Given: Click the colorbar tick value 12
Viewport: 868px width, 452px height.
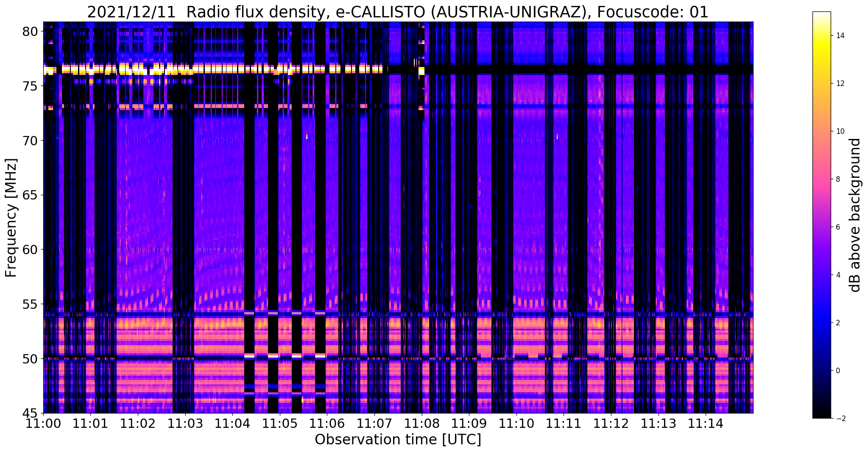Looking at the screenshot, I should tap(840, 83).
